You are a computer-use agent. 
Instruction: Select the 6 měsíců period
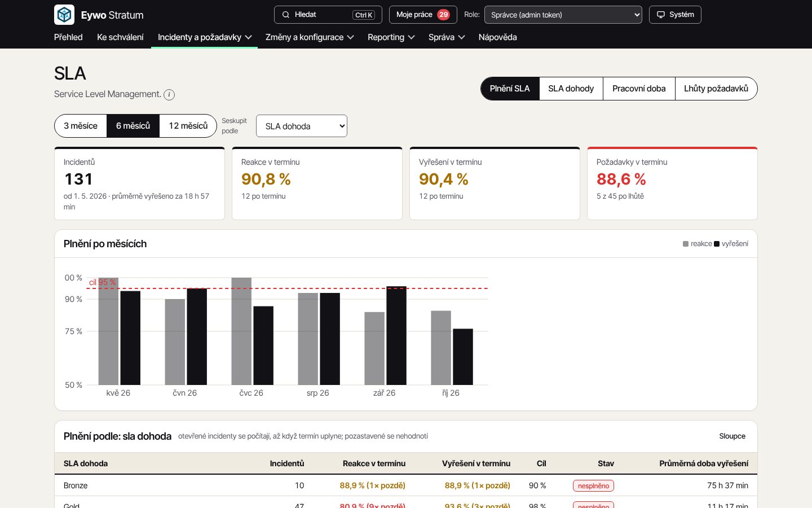(x=133, y=126)
